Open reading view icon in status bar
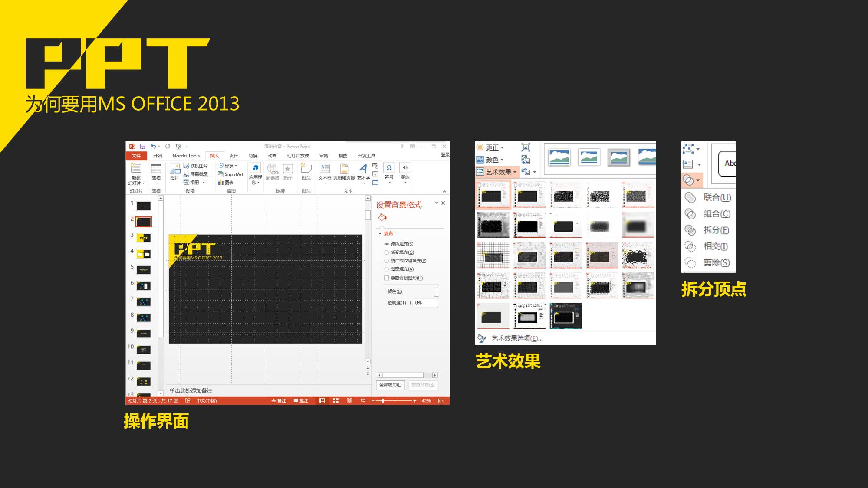Image resolution: width=868 pixels, height=488 pixels. point(349,401)
